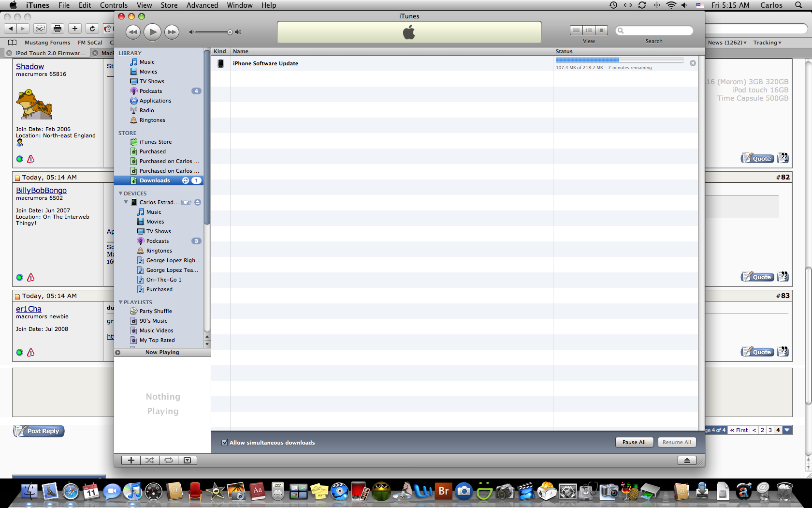Skip to the next track
This screenshot has height=508, width=812.
click(x=172, y=32)
